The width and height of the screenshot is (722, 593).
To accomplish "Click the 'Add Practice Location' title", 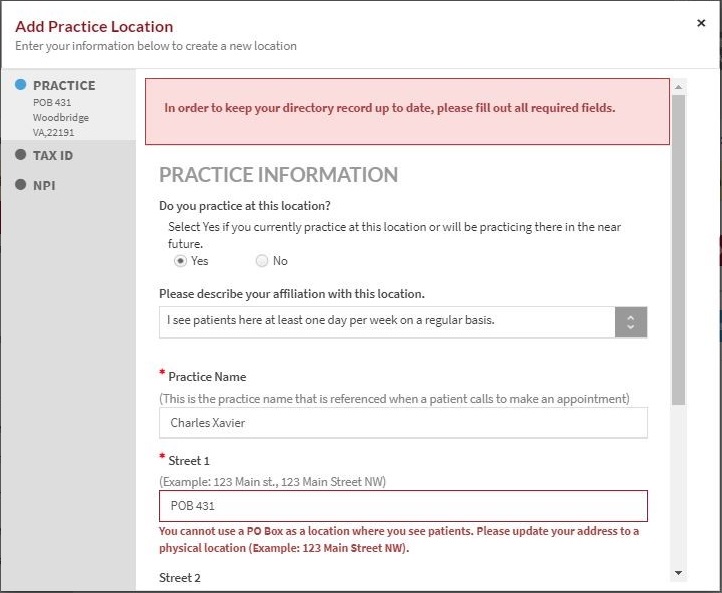I will tap(94, 27).
